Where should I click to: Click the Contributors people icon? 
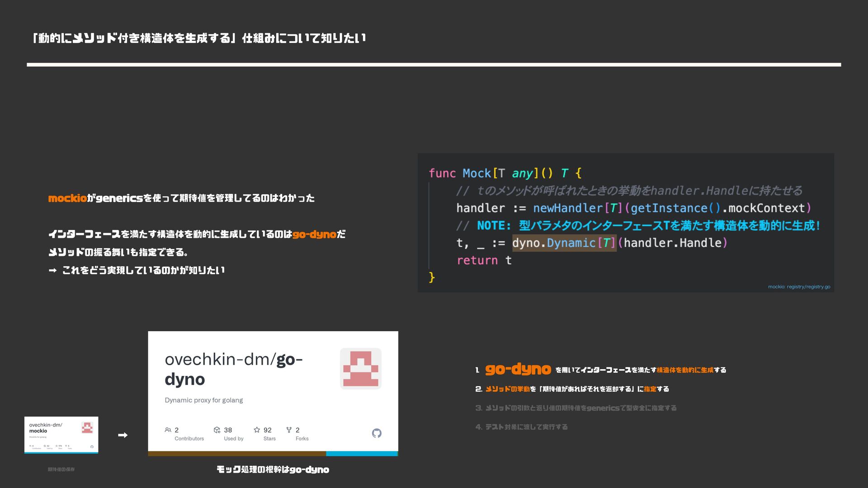click(x=168, y=430)
